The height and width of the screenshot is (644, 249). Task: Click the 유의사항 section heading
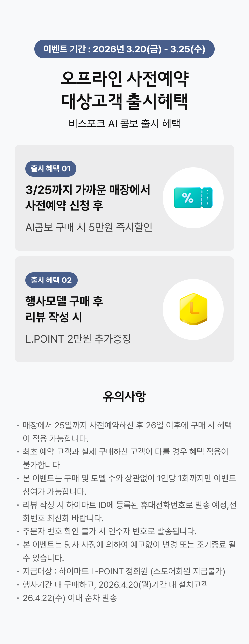tap(124, 396)
